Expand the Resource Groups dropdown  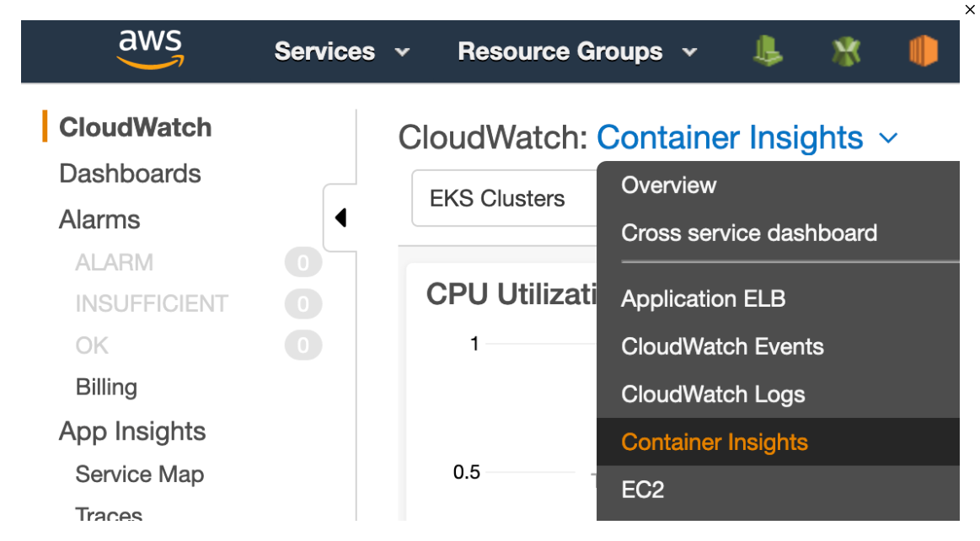[577, 51]
